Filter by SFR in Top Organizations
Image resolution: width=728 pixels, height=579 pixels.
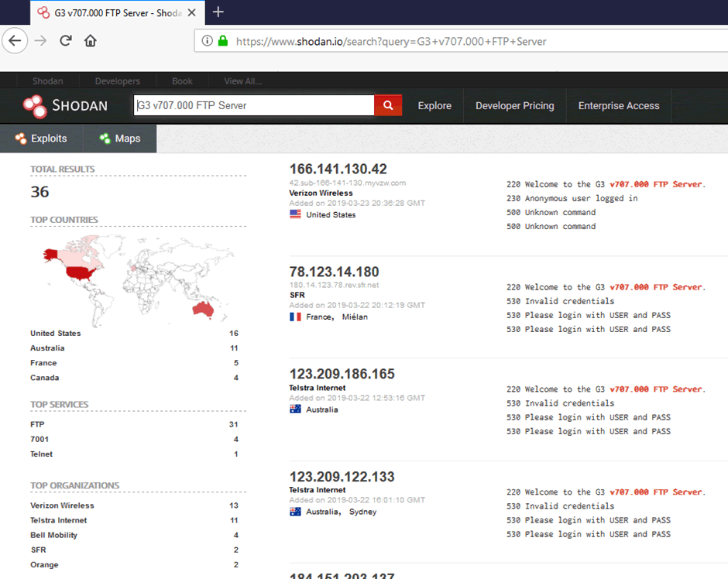39,550
